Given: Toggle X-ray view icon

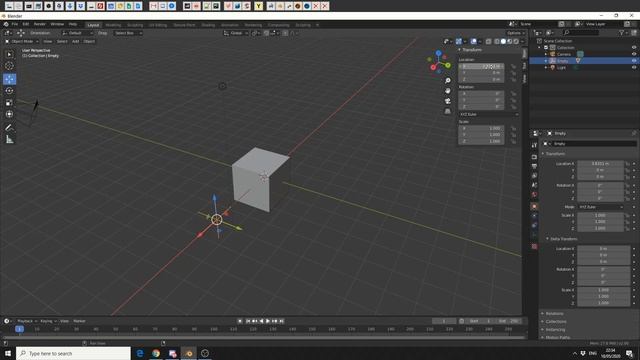Looking at the screenshot, I should click(488, 41).
